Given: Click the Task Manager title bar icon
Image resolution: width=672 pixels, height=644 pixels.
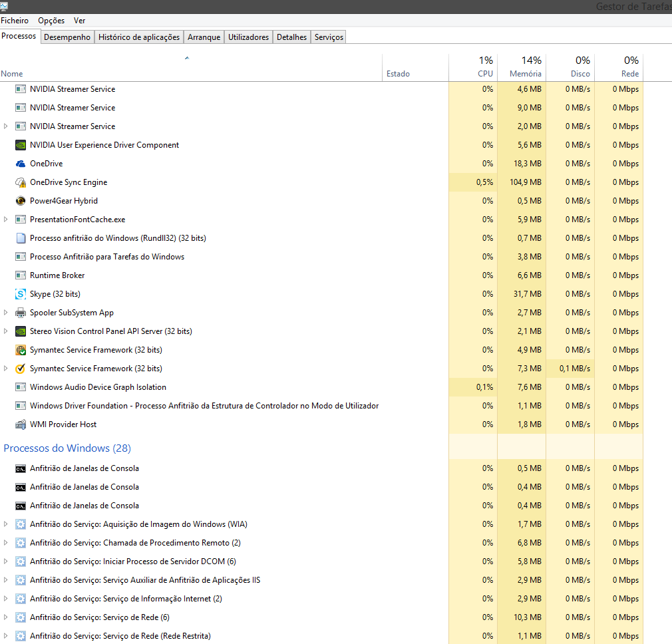Looking at the screenshot, I should click(x=5, y=6).
